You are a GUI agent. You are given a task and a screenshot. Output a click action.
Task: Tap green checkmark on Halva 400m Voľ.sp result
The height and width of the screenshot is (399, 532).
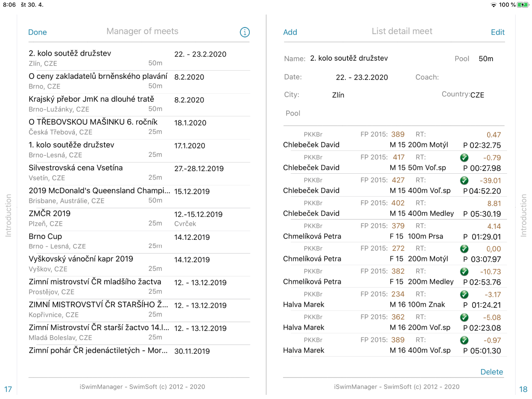[464, 340]
